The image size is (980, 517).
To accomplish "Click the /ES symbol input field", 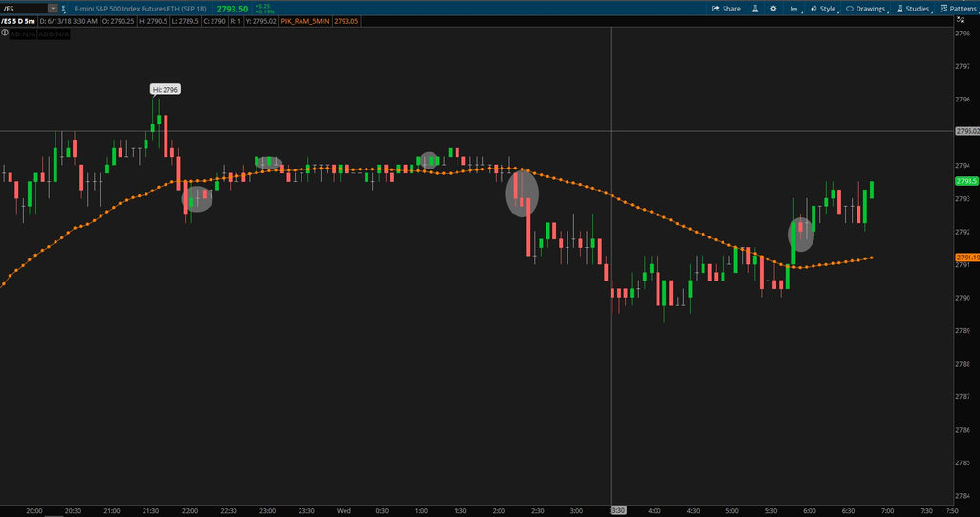I will pos(24,9).
